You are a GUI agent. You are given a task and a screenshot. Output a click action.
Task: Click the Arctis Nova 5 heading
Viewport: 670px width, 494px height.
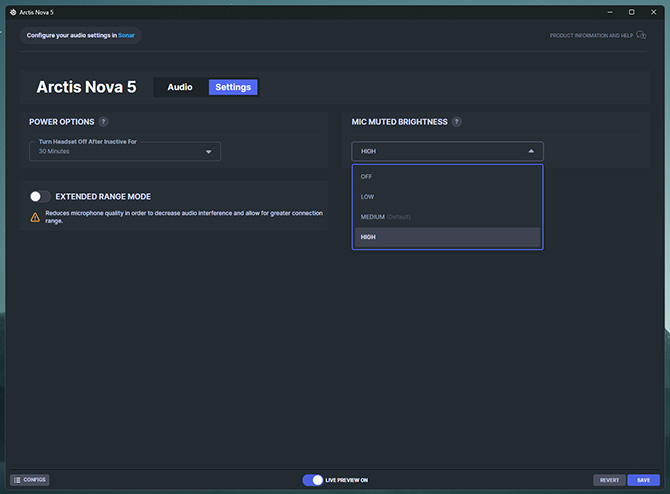tap(86, 87)
